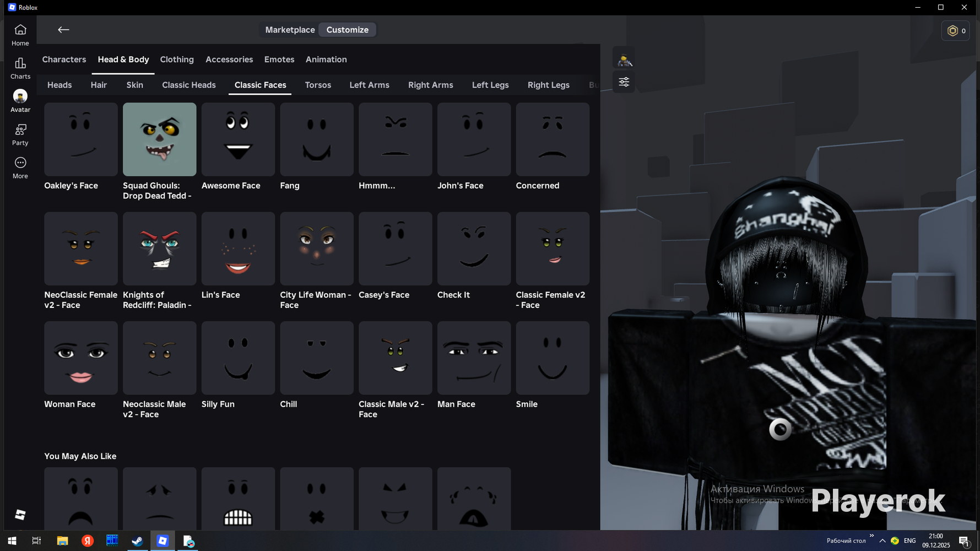
Task: Select the Left Arms subcategory
Action: 369,85
